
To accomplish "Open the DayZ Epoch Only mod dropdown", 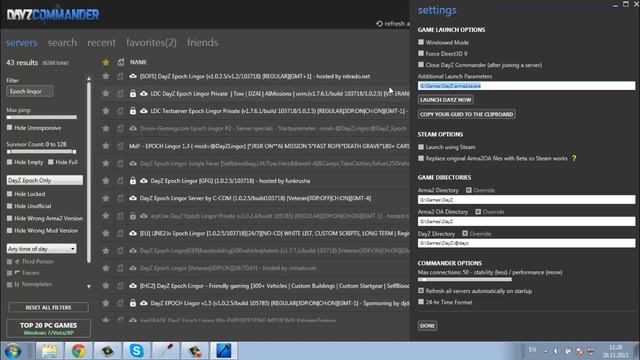I will point(44,180).
